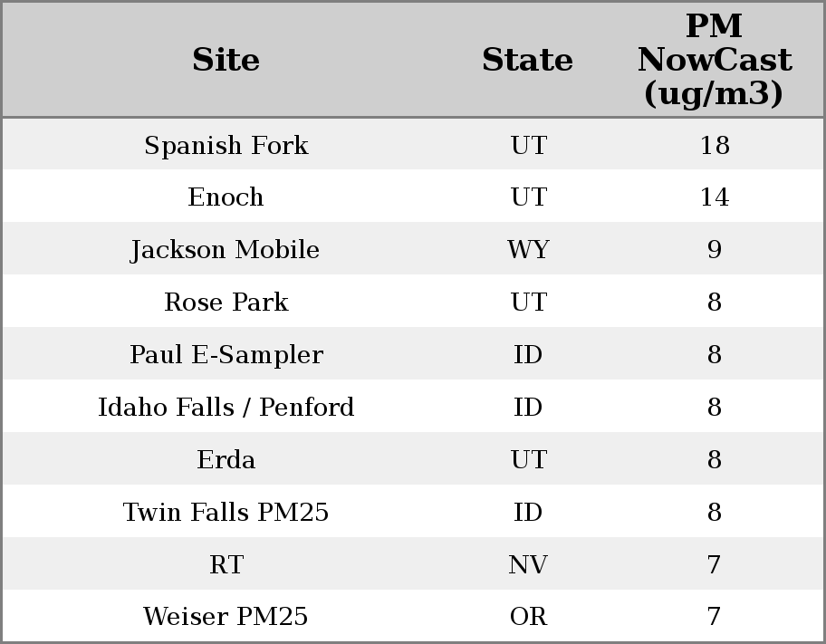Select the Spanish Fork site cell
The height and width of the screenshot is (644, 826).
pyautogui.click(x=226, y=146)
